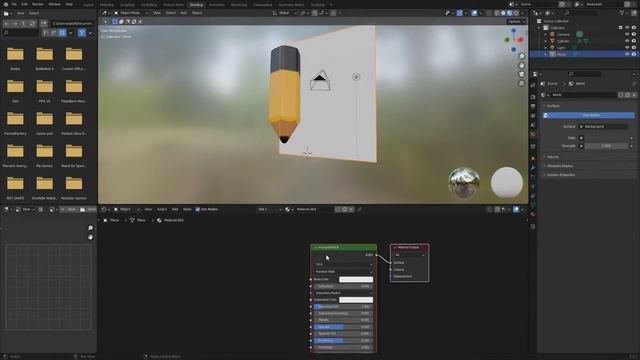
Task: Hide Plane with its eye icon
Action: [x=627, y=54]
